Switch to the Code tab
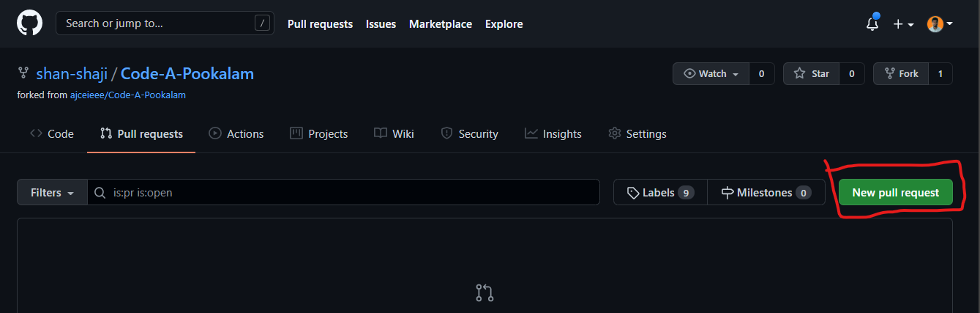 (52, 133)
